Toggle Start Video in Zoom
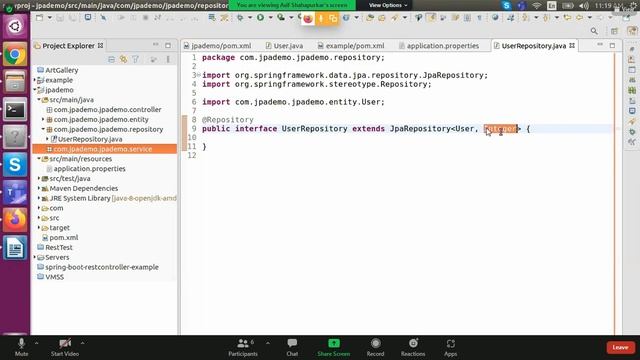 point(65,347)
